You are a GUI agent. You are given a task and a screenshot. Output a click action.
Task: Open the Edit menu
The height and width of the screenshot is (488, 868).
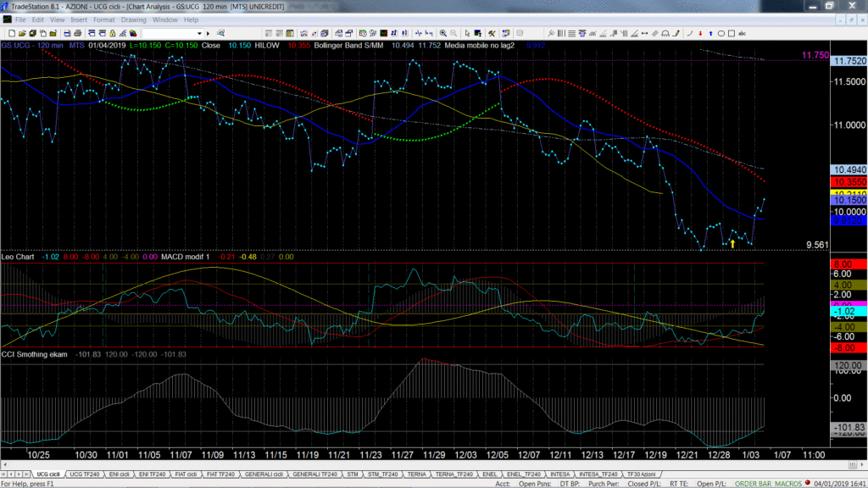point(37,19)
